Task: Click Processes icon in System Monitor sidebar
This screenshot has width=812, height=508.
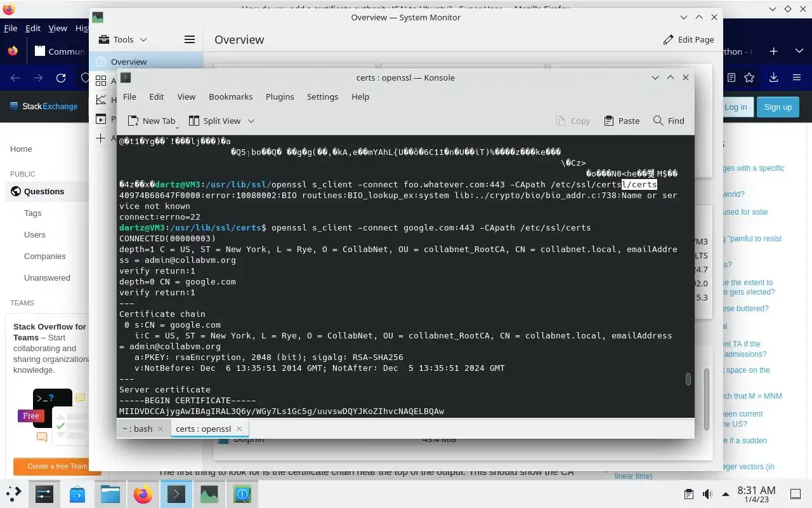Action: coord(101,119)
